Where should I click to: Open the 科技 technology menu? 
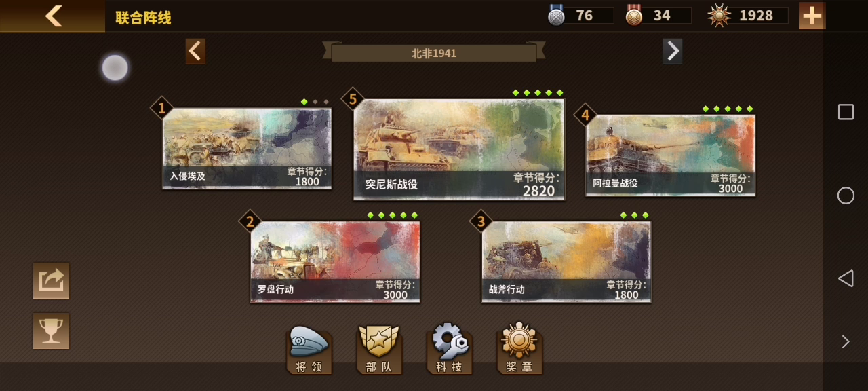click(x=449, y=350)
